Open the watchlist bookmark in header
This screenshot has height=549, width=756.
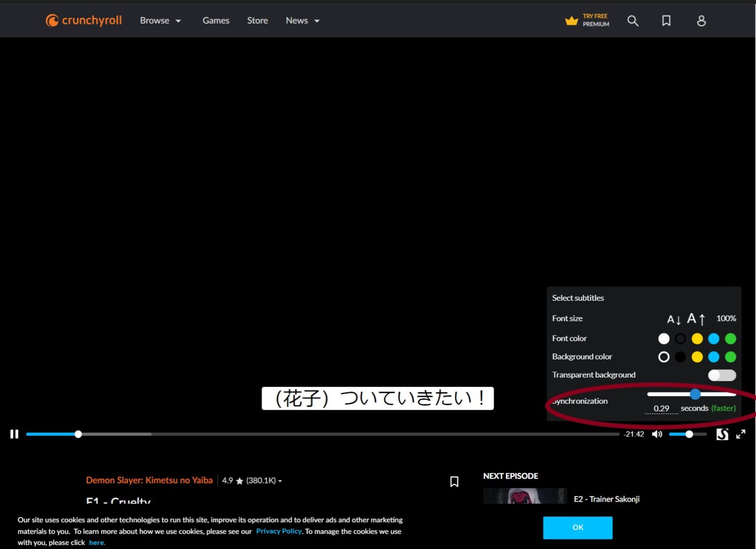pyautogui.click(x=666, y=21)
